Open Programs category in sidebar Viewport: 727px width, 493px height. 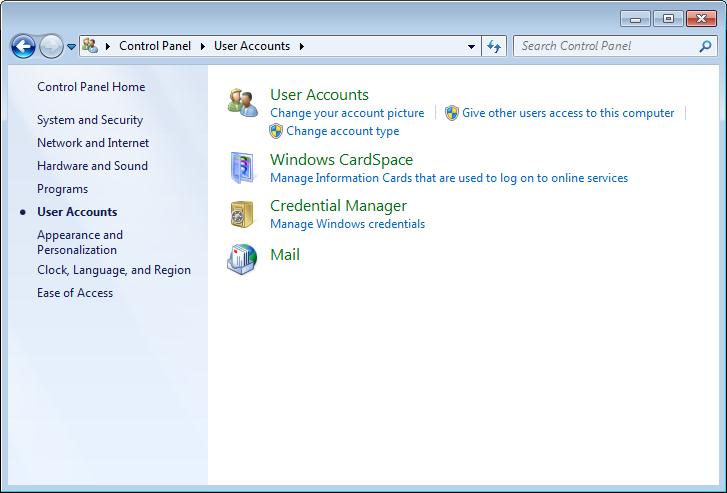pos(62,189)
